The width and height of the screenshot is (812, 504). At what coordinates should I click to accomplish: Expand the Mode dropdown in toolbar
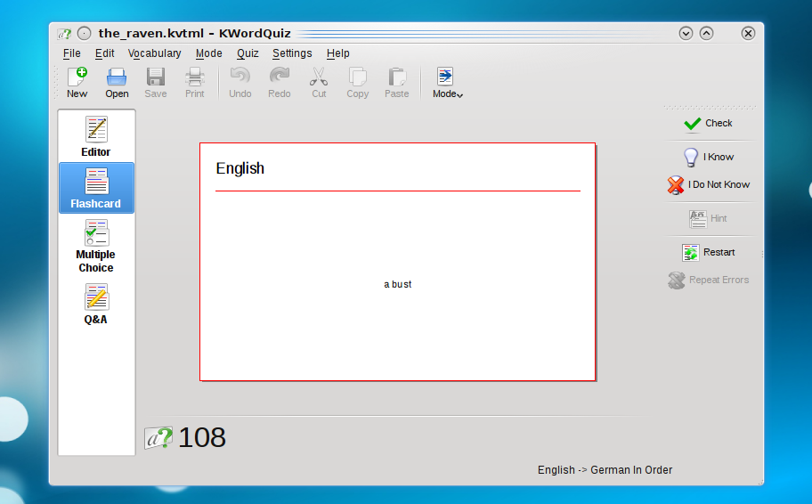(447, 82)
